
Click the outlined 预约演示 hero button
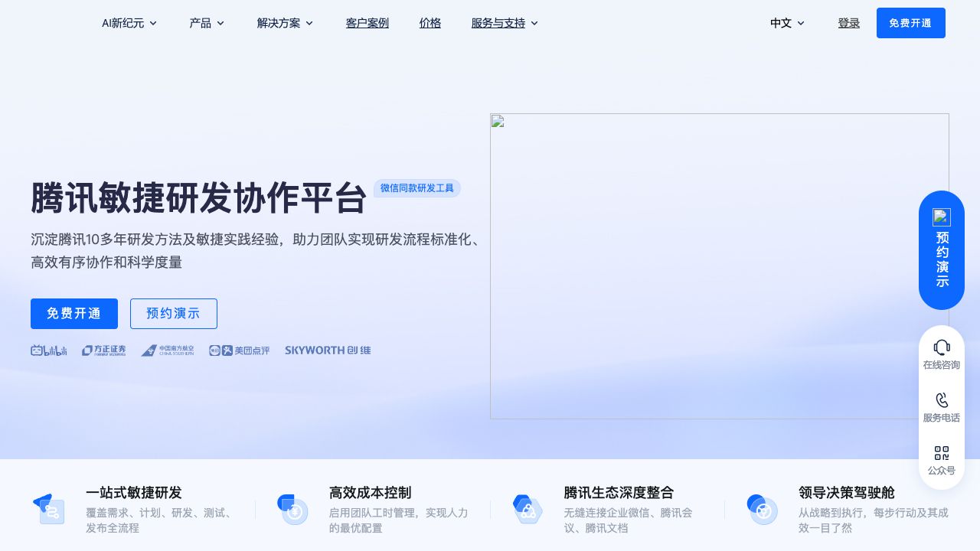pos(174,314)
